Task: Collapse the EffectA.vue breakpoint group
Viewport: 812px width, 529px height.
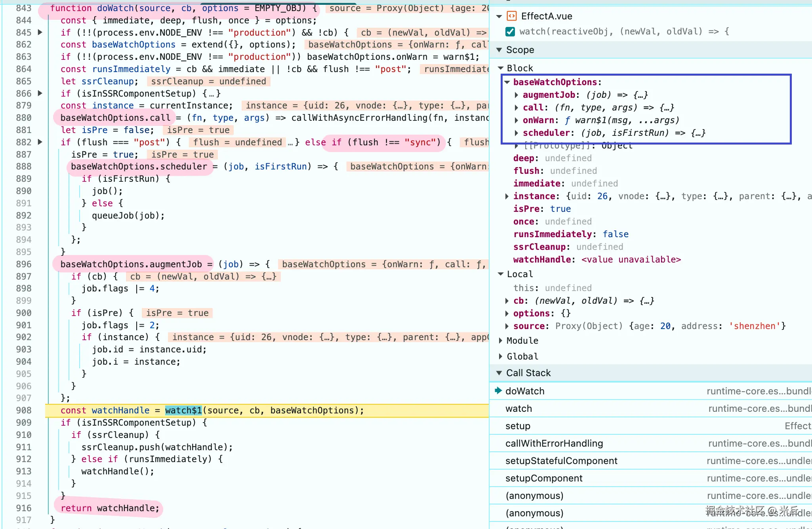Action: tap(499, 17)
